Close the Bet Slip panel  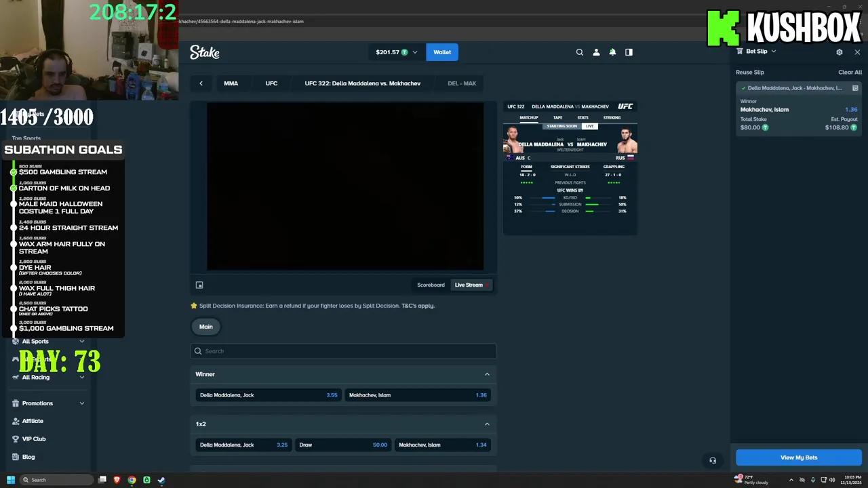point(857,52)
